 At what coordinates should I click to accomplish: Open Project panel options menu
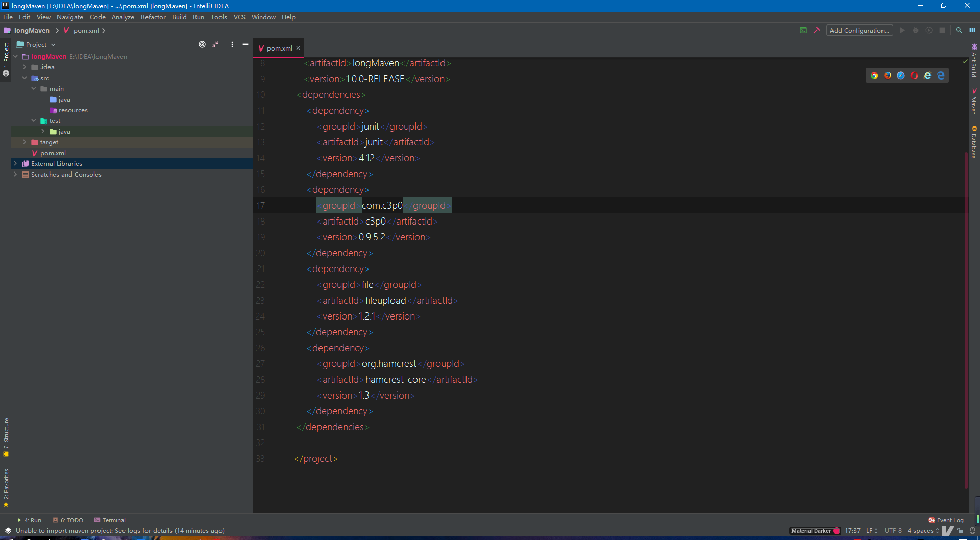coord(232,45)
